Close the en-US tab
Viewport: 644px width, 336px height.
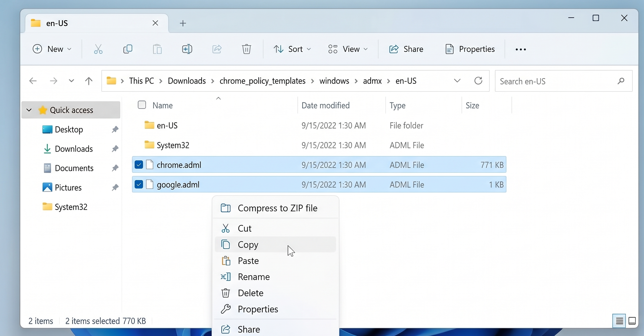coord(155,23)
